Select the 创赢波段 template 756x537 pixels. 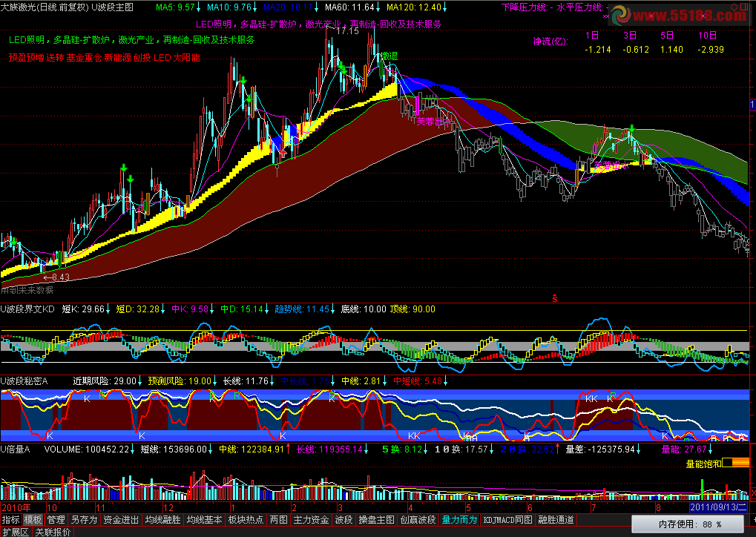tap(418, 520)
